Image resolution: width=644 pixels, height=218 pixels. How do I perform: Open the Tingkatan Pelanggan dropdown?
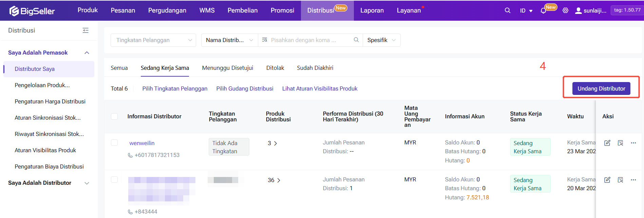click(153, 40)
